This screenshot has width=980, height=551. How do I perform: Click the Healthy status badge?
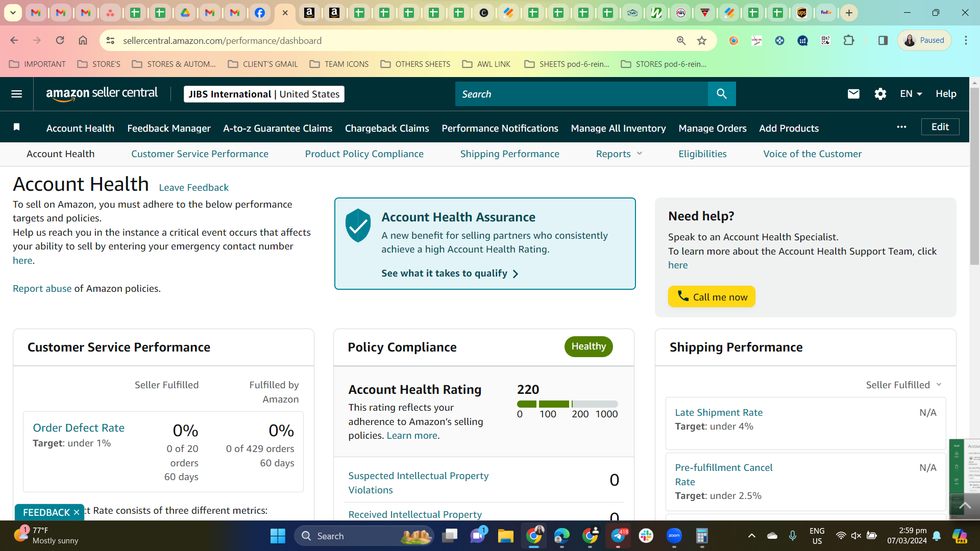pyautogui.click(x=589, y=346)
